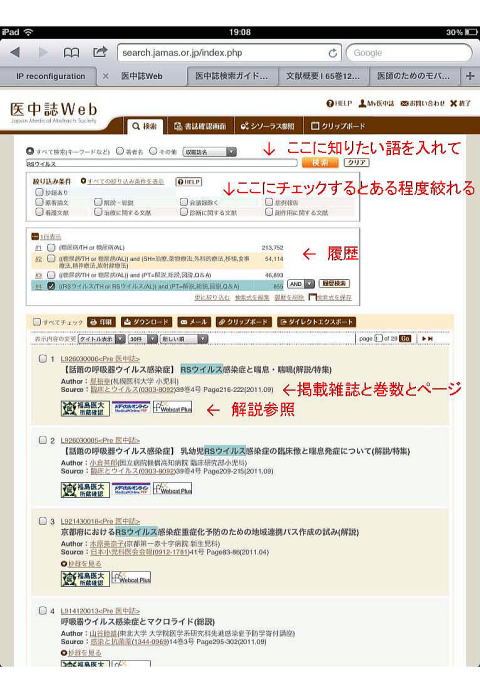
Task: Open 新しい順 sort order dropdown
Action: (184, 339)
